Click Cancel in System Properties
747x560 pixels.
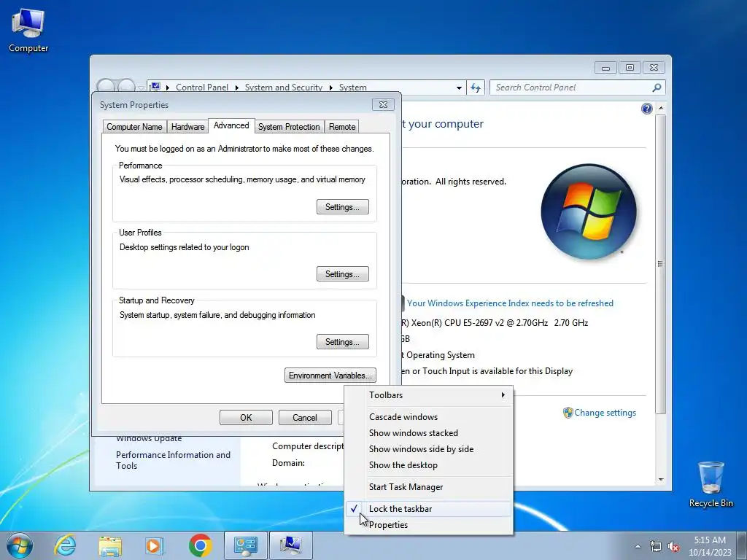pos(305,418)
